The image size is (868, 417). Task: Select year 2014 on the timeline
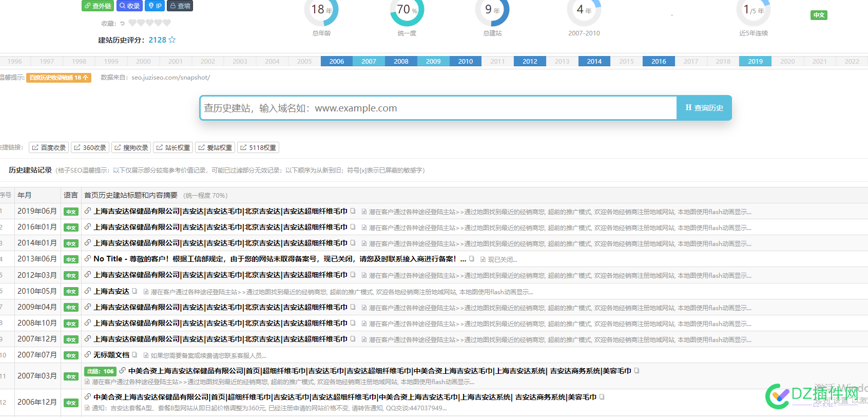click(x=594, y=61)
